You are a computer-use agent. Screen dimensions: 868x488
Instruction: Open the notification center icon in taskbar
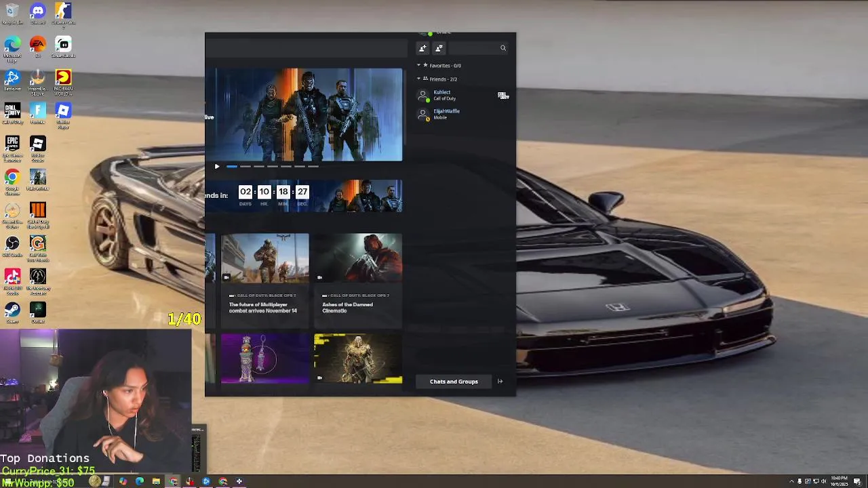[857, 481]
